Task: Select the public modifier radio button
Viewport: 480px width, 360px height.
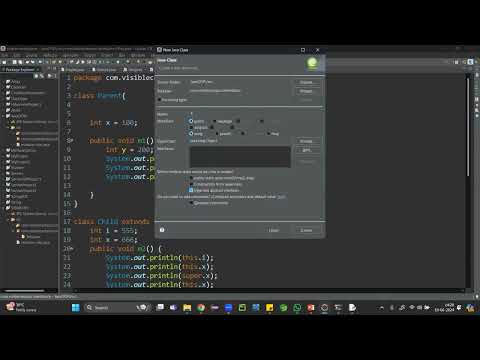Action: click(191, 121)
